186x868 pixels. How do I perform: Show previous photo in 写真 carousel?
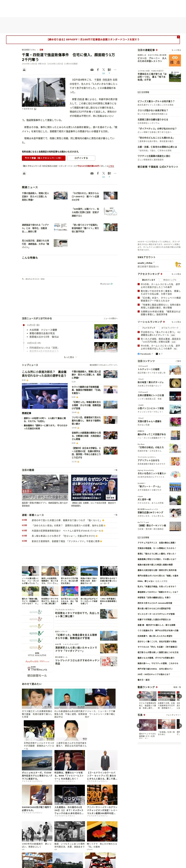pyautogui.click(x=139, y=726)
